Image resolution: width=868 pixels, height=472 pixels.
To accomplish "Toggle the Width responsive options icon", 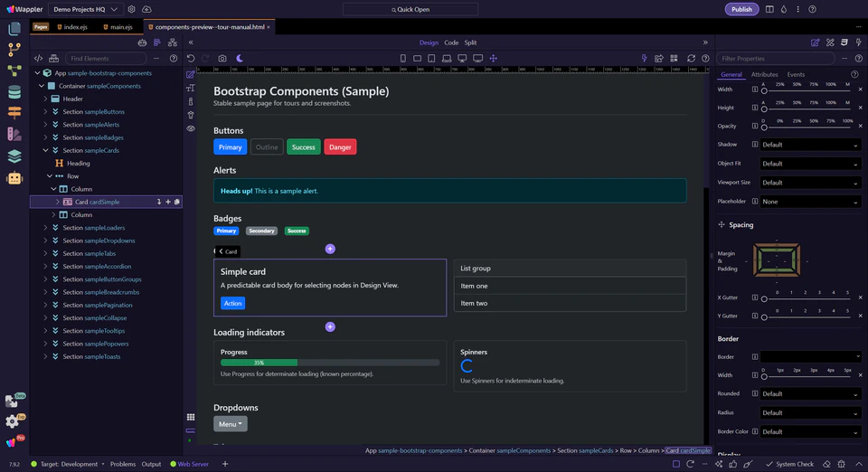I will tap(754, 90).
